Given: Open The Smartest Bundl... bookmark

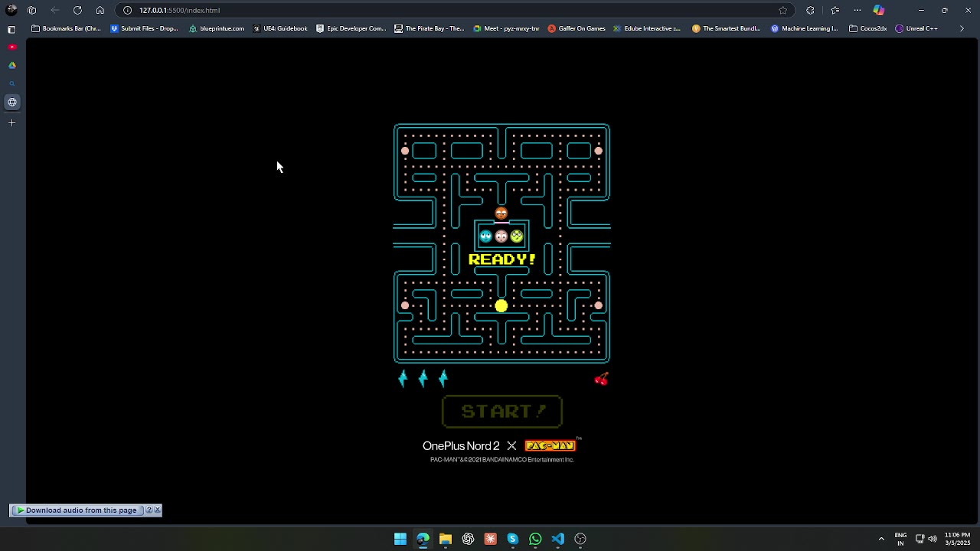Looking at the screenshot, I should click(726, 28).
